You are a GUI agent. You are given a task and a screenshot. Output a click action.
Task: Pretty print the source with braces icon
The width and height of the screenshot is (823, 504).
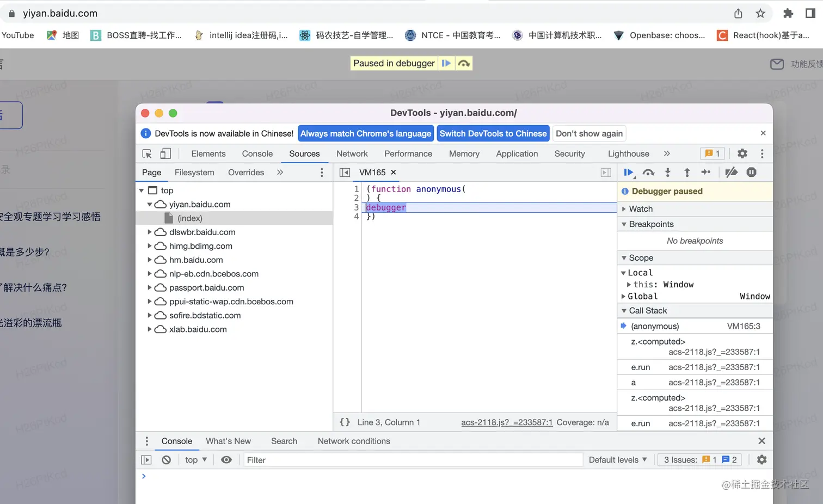[x=345, y=422]
